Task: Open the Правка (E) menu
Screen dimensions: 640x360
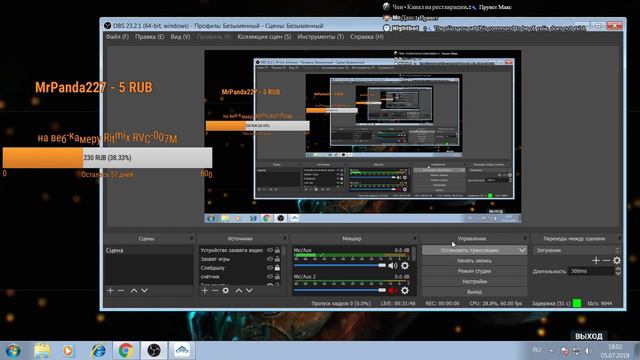Action: pyautogui.click(x=149, y=37)
